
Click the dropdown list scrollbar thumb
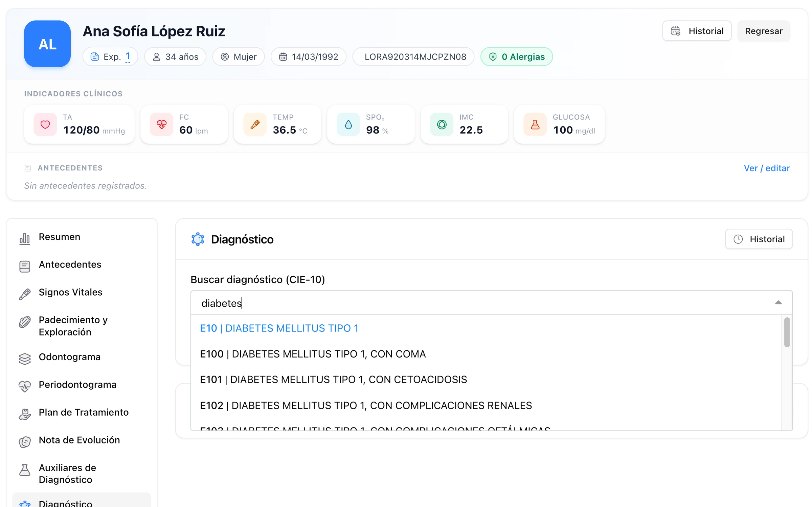point(787,332)
